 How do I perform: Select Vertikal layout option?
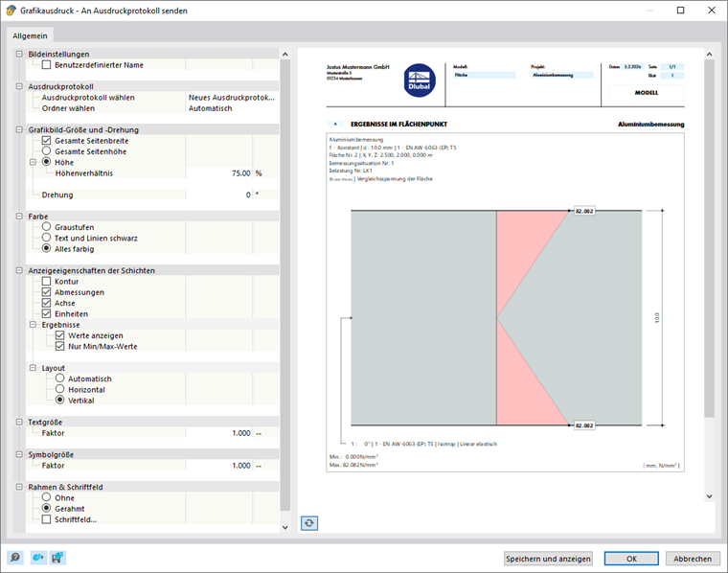(x=60, y=400)
